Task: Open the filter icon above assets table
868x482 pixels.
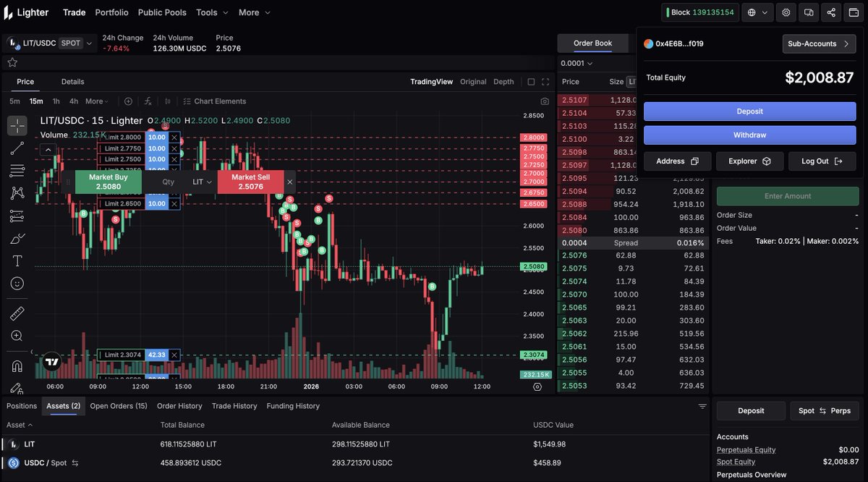Action: pyautogui.click(x=702, y=407)
